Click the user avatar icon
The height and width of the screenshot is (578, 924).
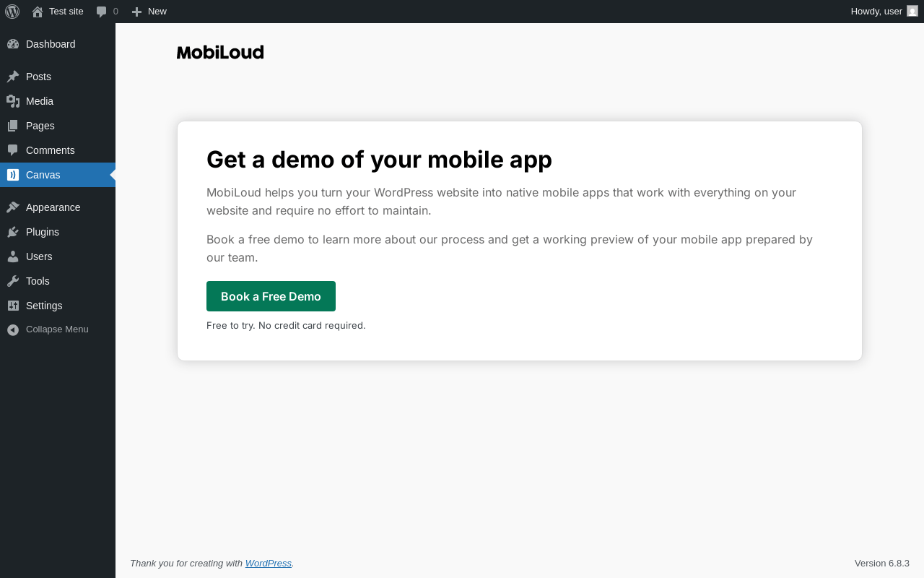pyautogui.click(x=912, y=11)
